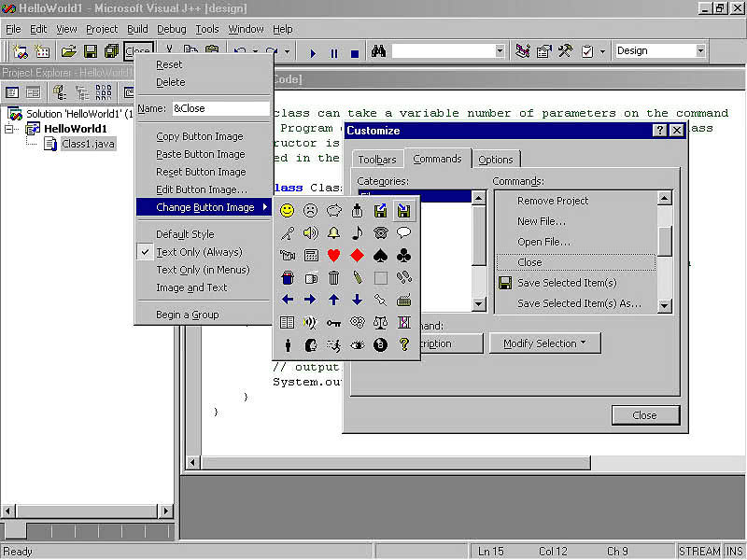
Task: Open the Design view mode dropdown
Action: [x=700, y=50]
